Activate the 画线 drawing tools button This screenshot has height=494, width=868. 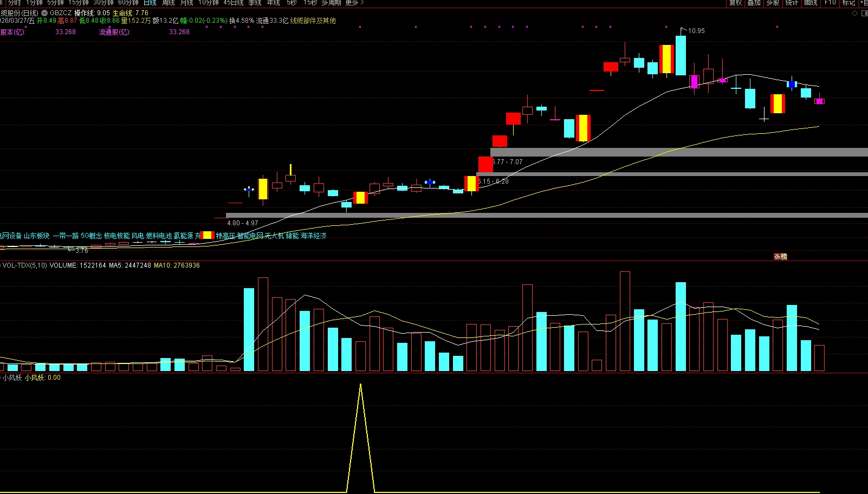811,3
